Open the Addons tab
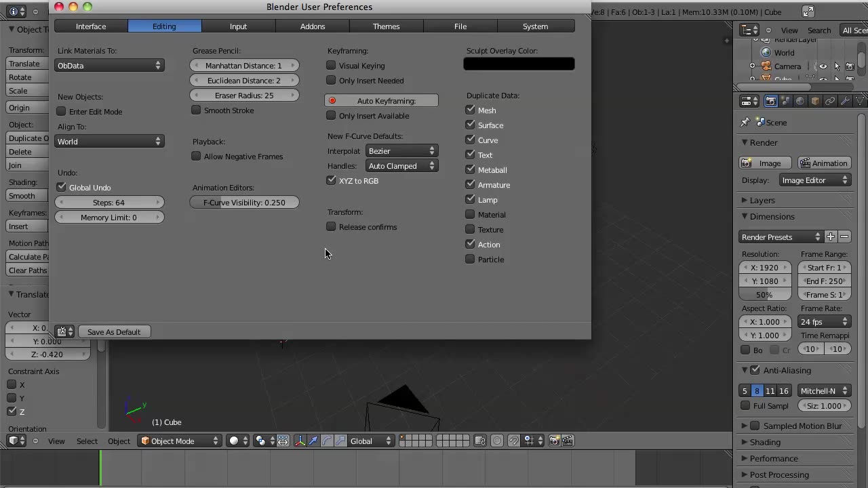Viewport: 868px width, 488px height. pos(313,26)
